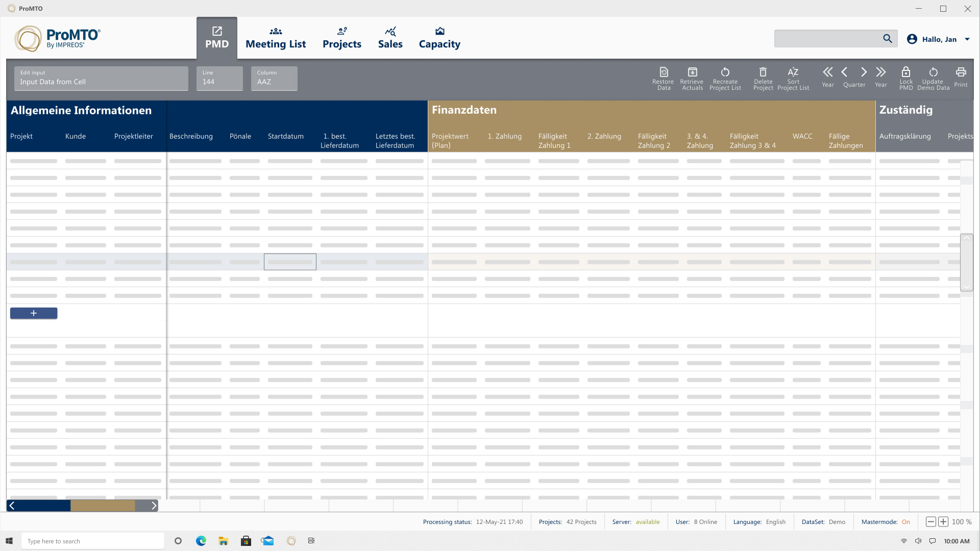Click the Server available status link

(648, 522)
